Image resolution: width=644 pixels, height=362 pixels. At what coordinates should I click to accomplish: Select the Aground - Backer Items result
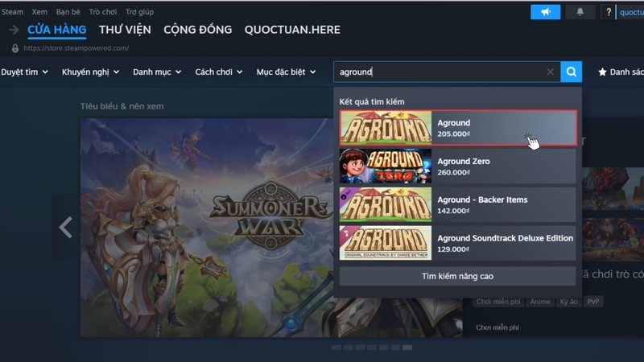(x=457, y=204)
